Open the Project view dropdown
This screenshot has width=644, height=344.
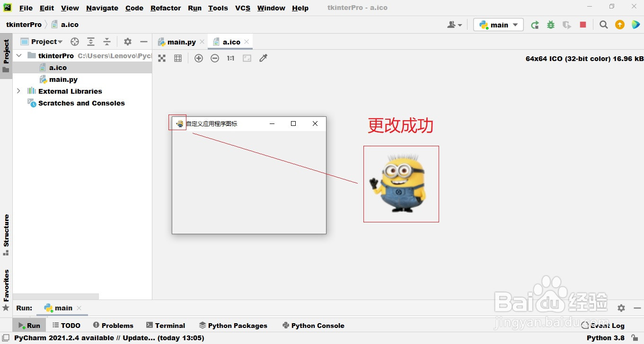click(x=42, y=42)
